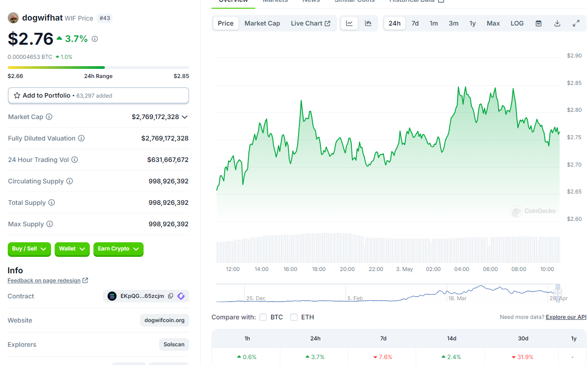Click the $631,667,672 trading volume value
This screenshot has width=588, height=365.
(168, 160)
